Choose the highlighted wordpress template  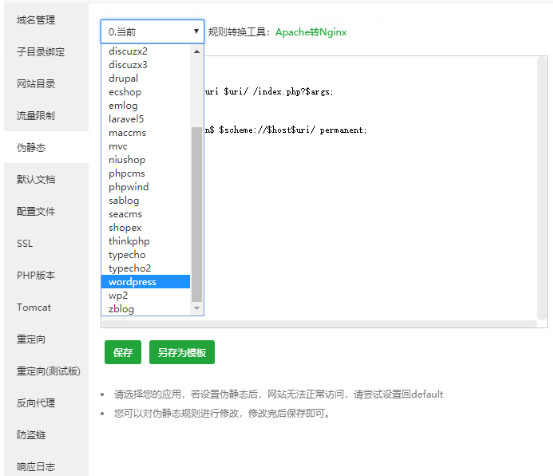(x=146, y=282)
